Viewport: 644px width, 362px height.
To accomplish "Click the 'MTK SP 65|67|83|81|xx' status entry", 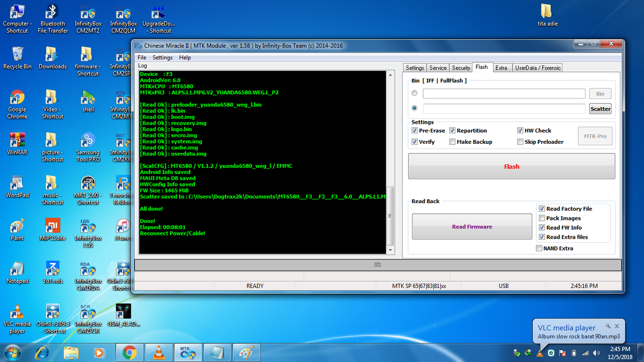I will [x=419, y=286].
